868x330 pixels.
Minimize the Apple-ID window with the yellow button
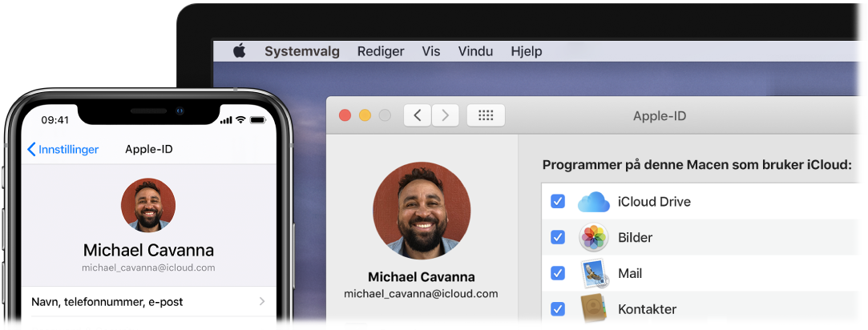[x=365, y=115]
